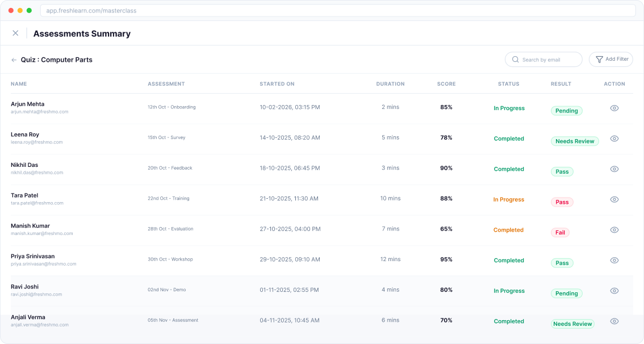This screenshot has height=344, width=644.
Task: Select the back arrow beside Quiz : Computer Parts
Action: (14, 59)
